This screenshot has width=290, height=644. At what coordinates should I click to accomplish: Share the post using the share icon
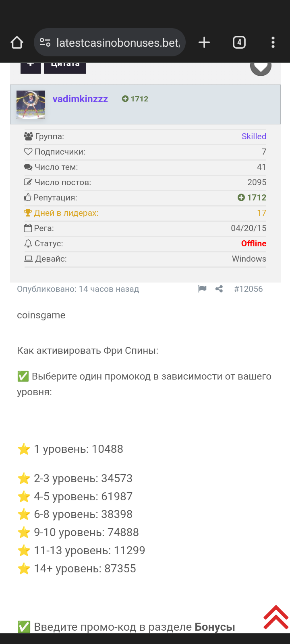[x=219, y=289]
